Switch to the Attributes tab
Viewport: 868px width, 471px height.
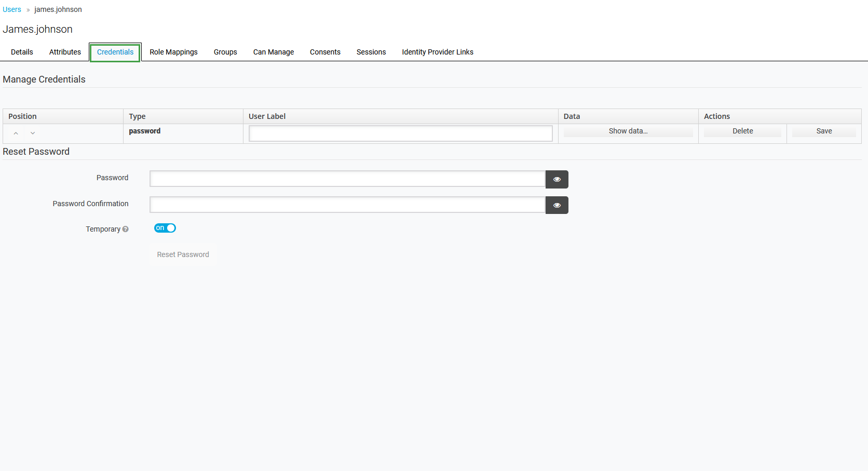pyautogui.click(x=65, y=52)
